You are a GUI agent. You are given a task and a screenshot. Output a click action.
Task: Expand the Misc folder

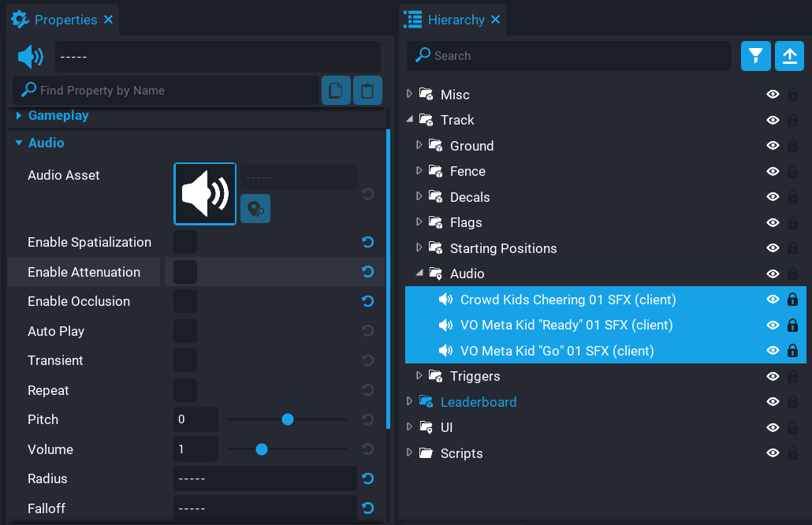click(x=409, y=95)
